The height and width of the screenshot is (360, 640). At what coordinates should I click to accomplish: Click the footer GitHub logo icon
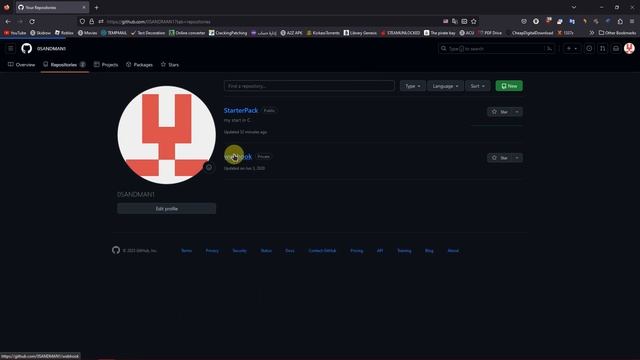tap(116, 250)
